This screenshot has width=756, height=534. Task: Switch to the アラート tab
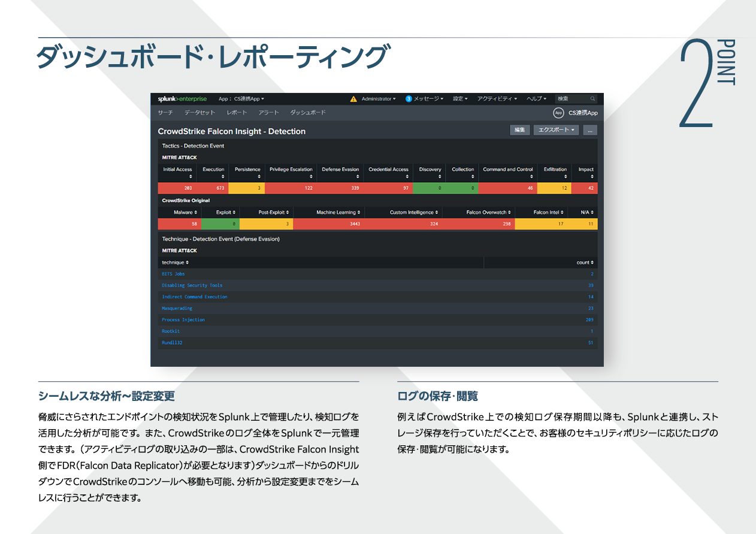[269, 113]
